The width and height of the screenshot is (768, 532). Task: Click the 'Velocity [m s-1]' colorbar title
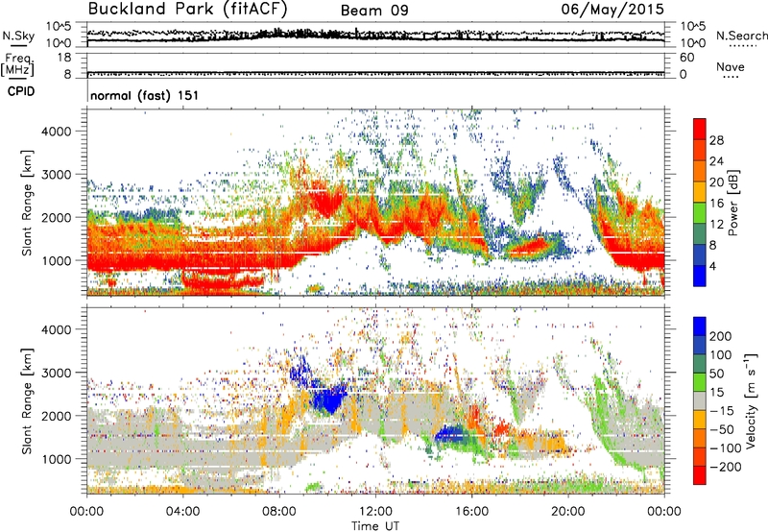point(752,400)
